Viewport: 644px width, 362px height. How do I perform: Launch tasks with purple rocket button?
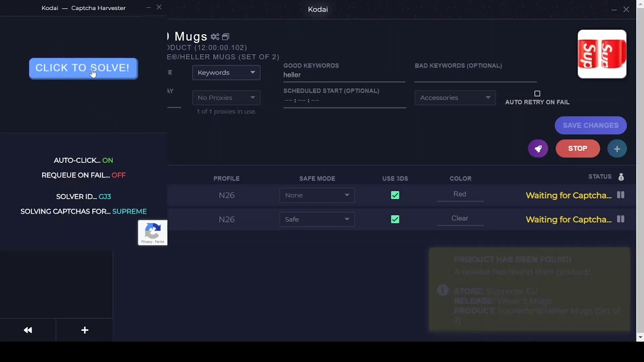tap(538, 148)
